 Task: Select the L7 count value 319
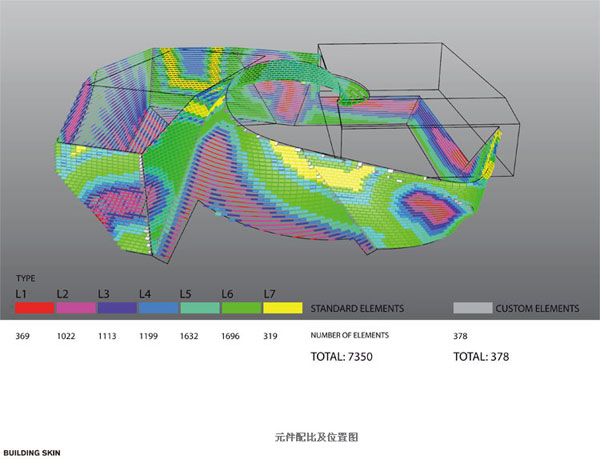tap(271, 337)
